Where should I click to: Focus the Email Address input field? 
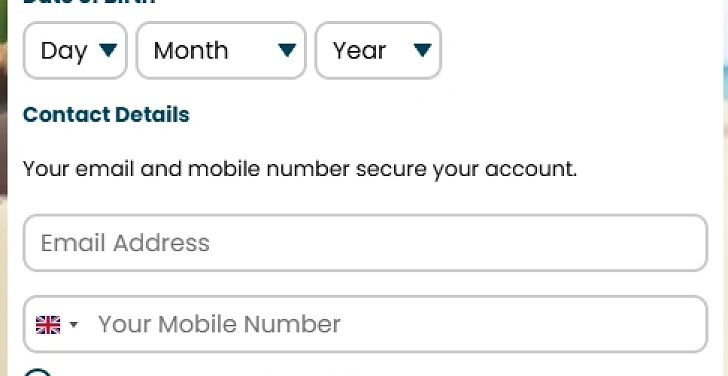pos(365,243)
